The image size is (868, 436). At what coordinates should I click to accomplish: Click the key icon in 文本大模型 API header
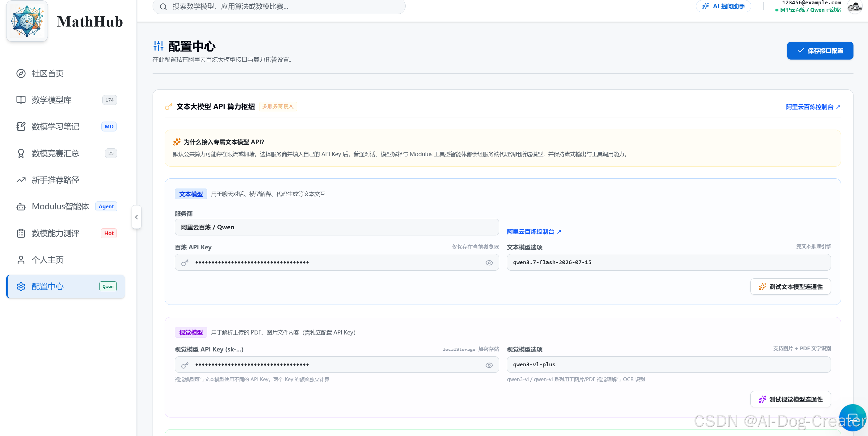click(x=168, y=107)
